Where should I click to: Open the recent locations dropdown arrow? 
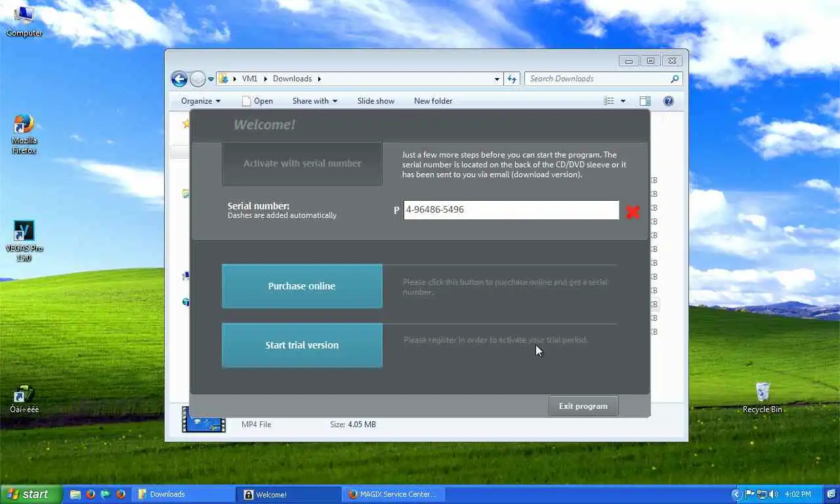211,79
